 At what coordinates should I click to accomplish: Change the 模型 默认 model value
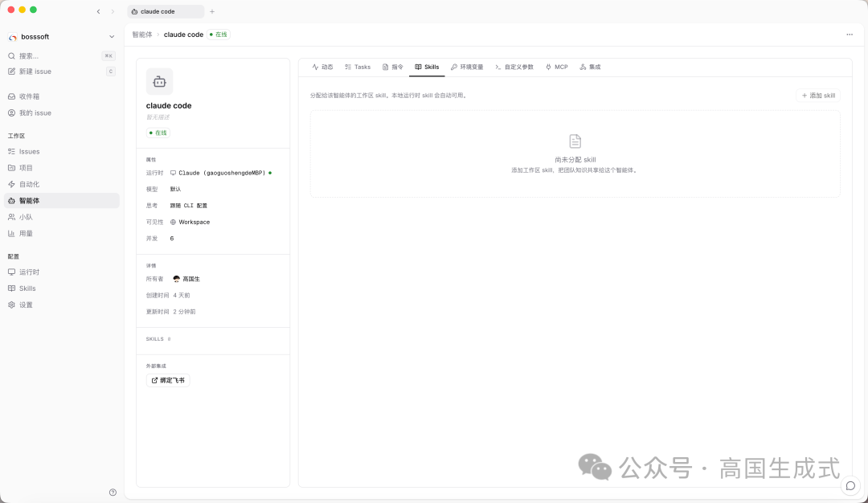pyautogui.click(x=175, y=190)
